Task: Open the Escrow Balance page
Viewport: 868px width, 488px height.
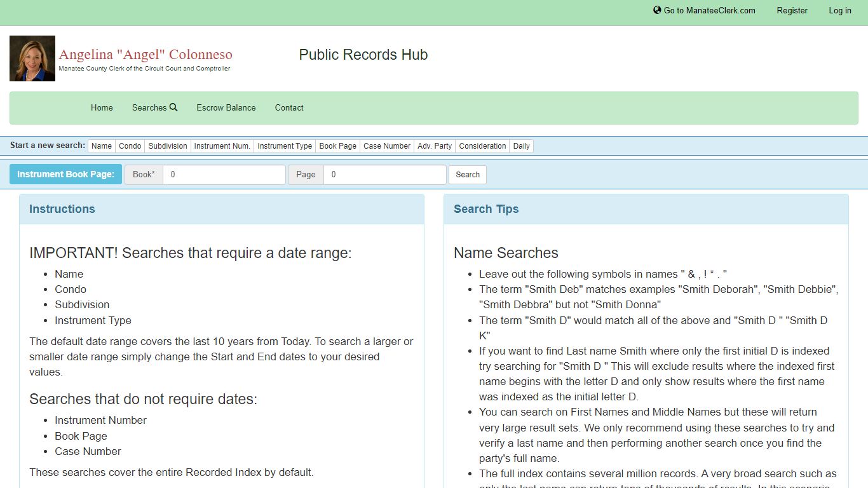Action: click(226, 107)
